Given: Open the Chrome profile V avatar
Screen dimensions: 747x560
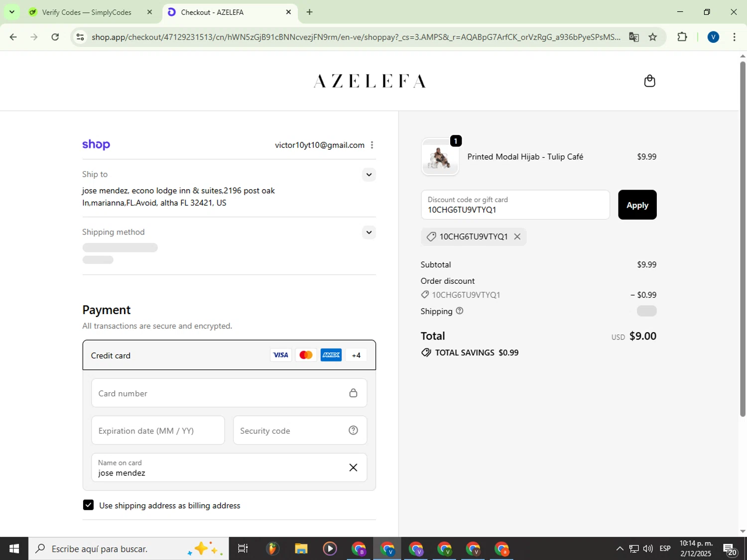Looking at the screenshot, I should (713, 37).
